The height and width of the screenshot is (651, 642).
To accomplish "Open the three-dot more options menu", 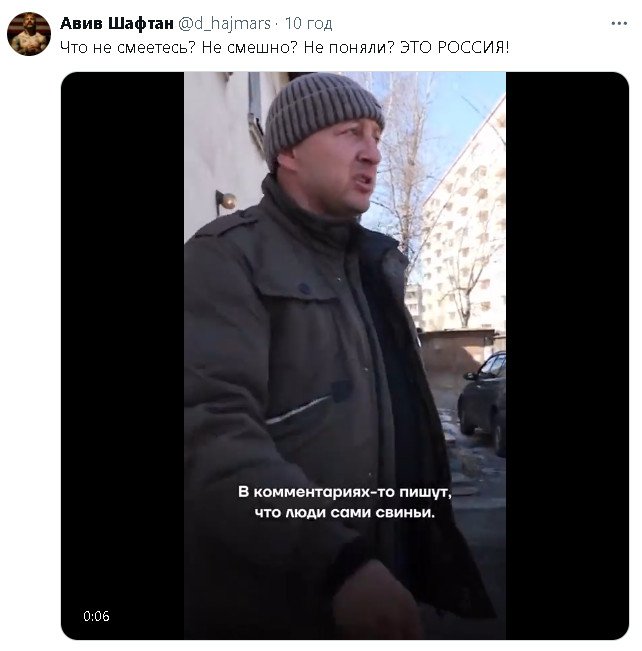I will (x=619, y=24).
